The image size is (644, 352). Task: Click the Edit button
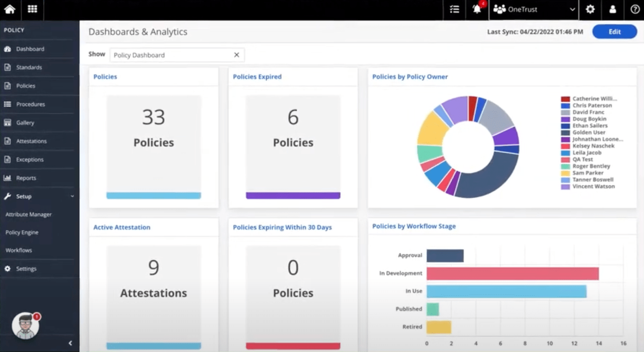pyautogui.click(x=615, y=31)
